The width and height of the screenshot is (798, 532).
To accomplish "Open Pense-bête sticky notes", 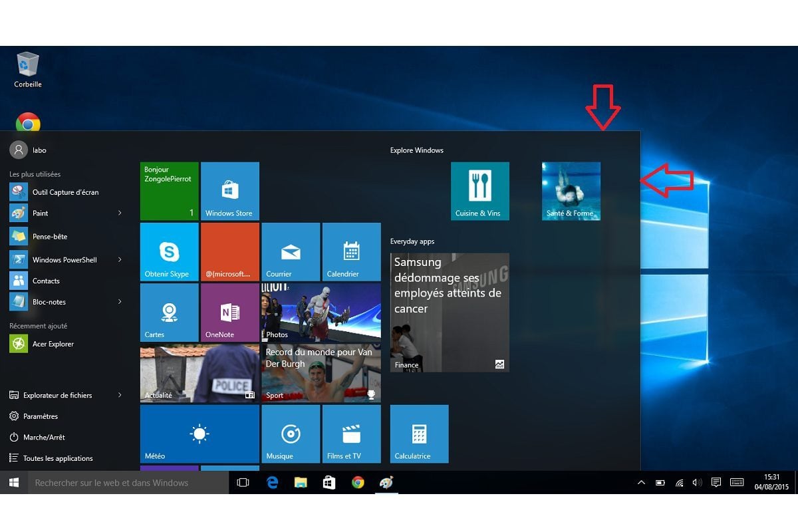I will tap(65, 237).
